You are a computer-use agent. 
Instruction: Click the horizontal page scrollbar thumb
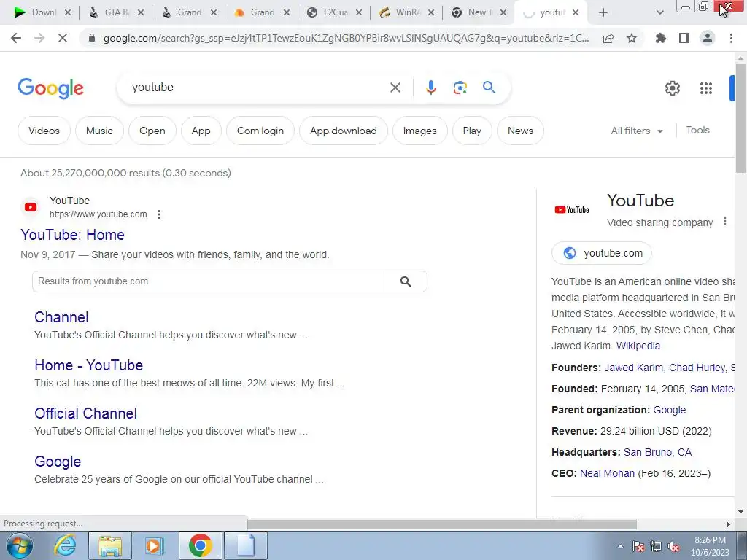coord(441,524)
